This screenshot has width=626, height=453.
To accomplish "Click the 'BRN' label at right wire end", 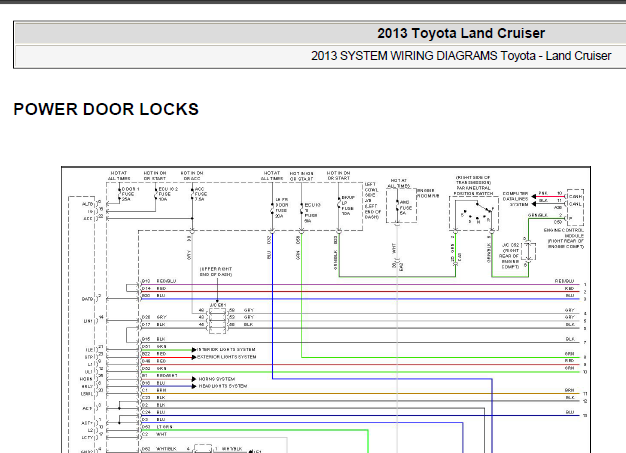I will [569, 390].
